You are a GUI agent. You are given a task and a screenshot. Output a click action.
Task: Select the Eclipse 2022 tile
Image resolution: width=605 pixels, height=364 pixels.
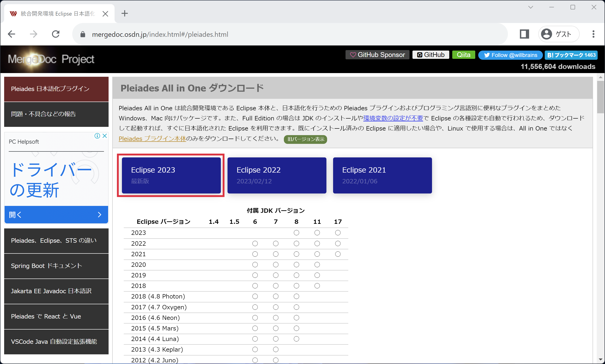pyautogui.click(x=277, y=175)
